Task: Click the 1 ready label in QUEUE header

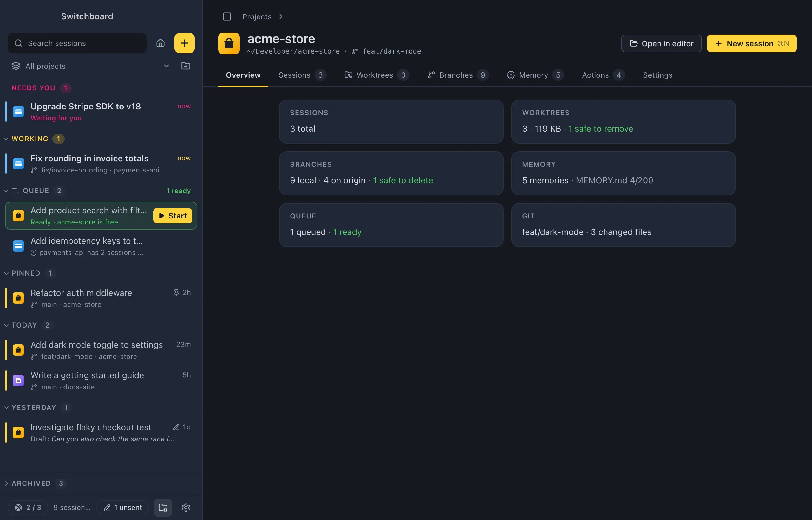Action: (x=178, y=191)
